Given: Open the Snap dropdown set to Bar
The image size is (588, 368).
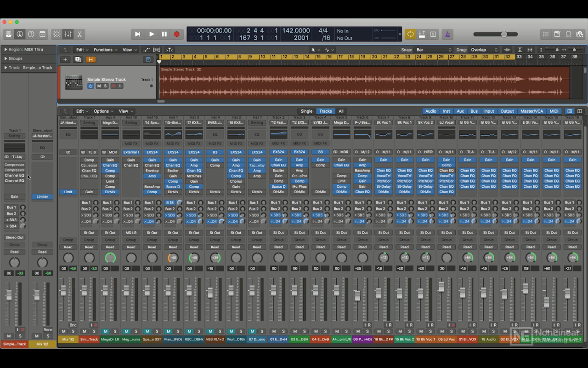Looking at the screenshot, I should point(434,50).
